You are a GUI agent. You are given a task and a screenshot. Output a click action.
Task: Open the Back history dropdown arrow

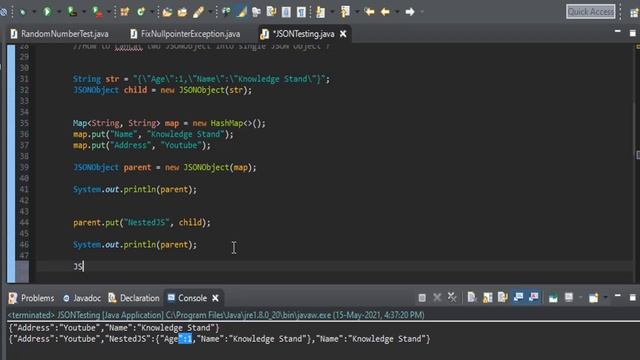pos(397,12)
